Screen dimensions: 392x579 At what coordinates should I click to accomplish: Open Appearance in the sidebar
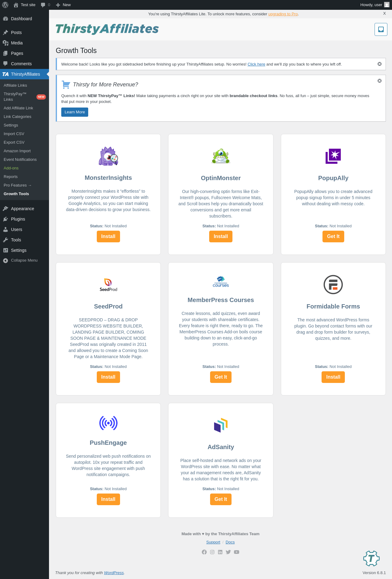coord(24,209)
